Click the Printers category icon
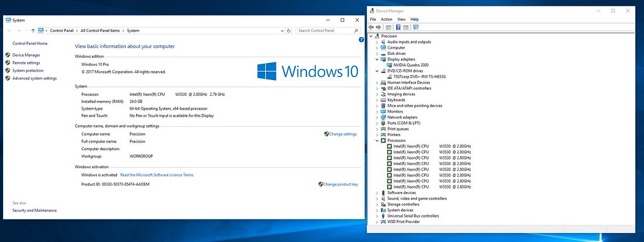644x242 pixels. 383,135
